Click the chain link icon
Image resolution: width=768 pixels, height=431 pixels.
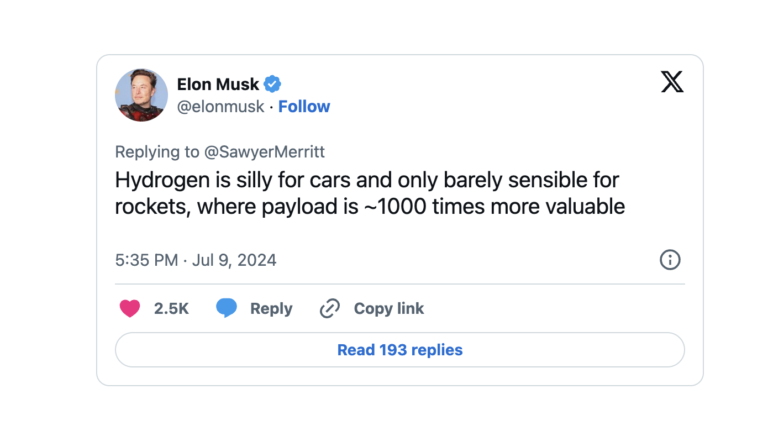pos(330,308)
